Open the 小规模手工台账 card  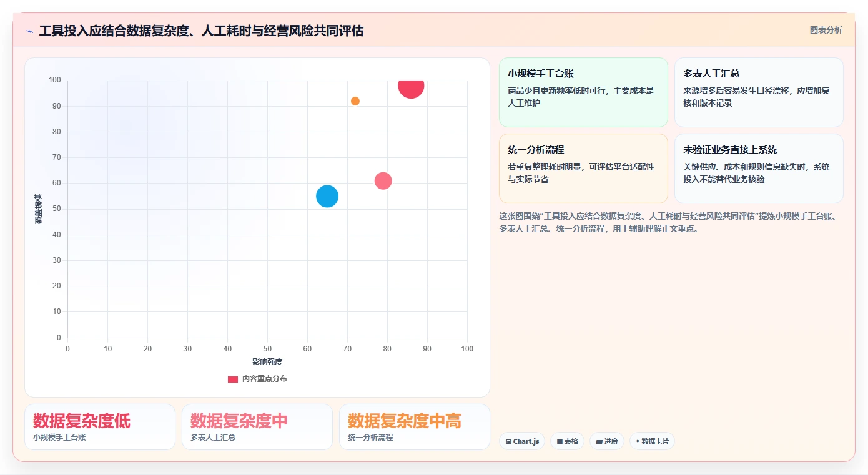(583, 92)
